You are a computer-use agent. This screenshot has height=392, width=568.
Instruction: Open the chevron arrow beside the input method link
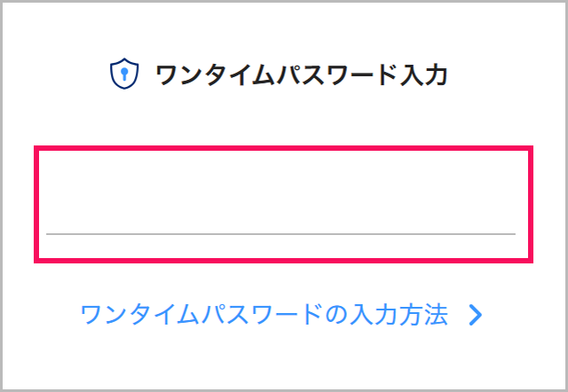[476, 315]
